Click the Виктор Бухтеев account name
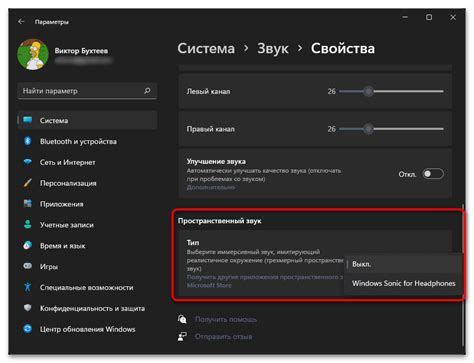The height and width of the screenshot is (363, 474). click(x=81, y=51)
